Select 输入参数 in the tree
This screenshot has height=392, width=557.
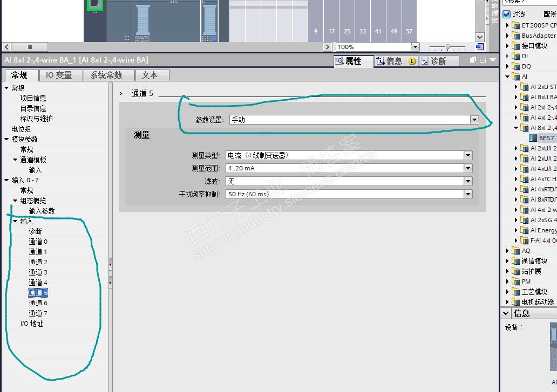click(42, 211)
